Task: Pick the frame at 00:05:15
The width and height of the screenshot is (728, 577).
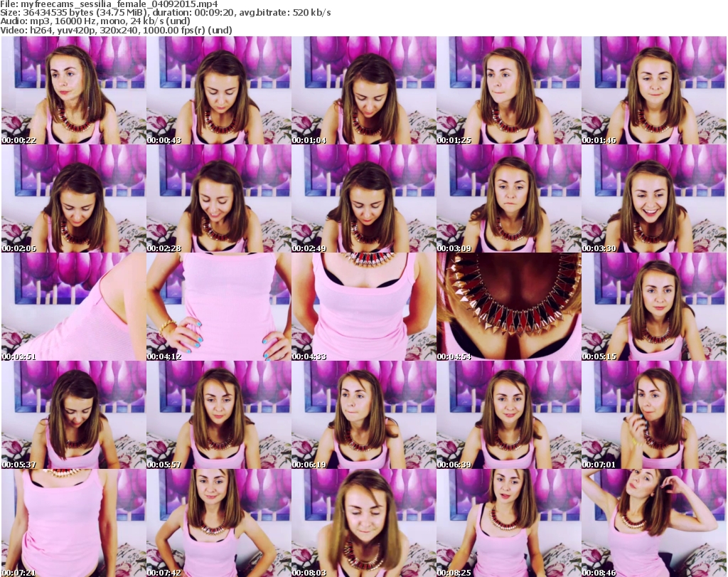Action: 654,307
